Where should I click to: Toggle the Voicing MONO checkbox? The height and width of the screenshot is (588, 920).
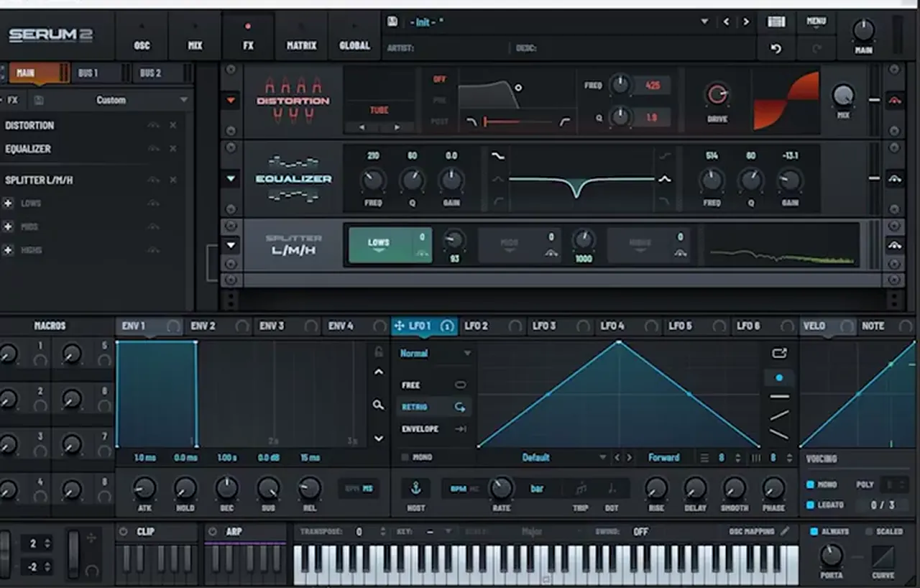810,484
